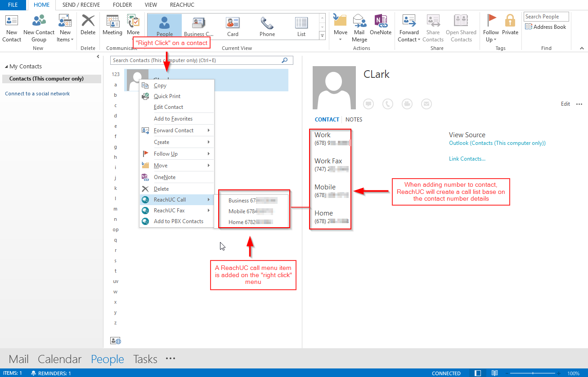This screenshot has width=588, height=377.
Task: Open the contact card more options ellipsis
Action: click(x=579, y=104)
